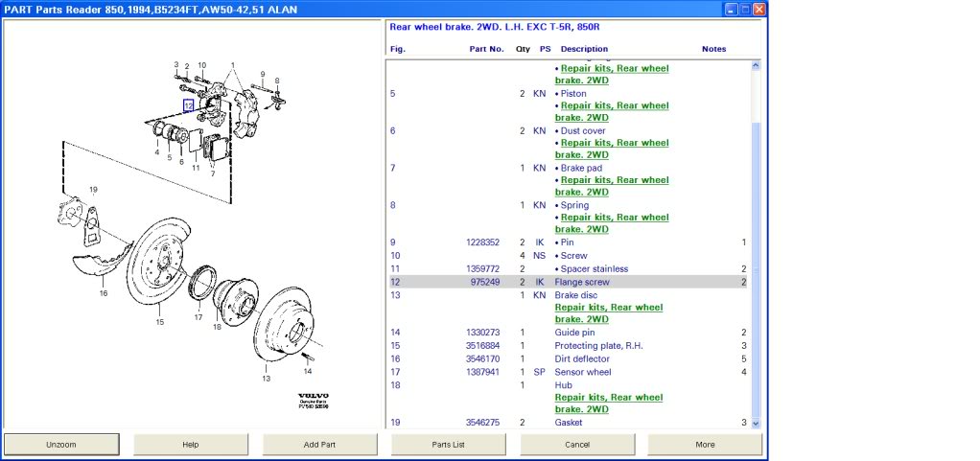Click the Qty column header
Screen dimensions: 980x461
(524, 49)
